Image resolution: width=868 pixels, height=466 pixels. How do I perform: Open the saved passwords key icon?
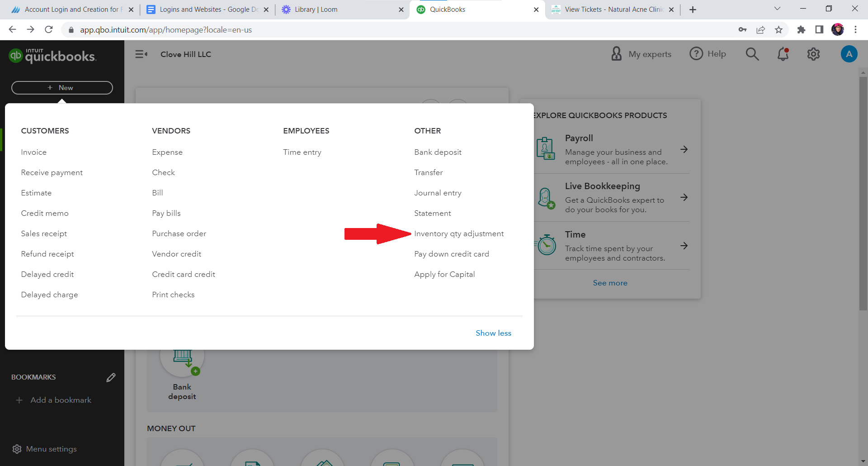(742, 30)
